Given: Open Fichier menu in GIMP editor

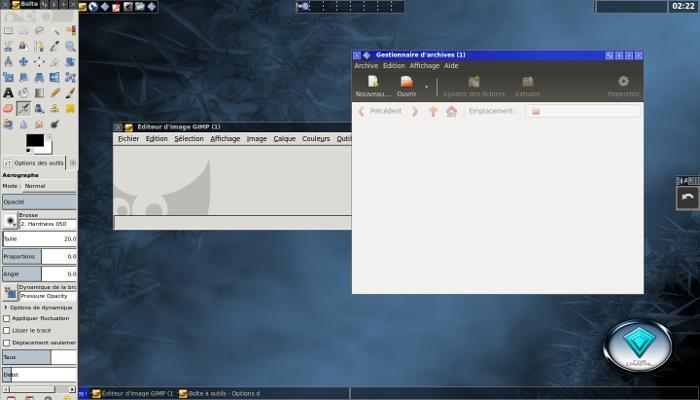Looking at the screenshot, I should (129, 139).
